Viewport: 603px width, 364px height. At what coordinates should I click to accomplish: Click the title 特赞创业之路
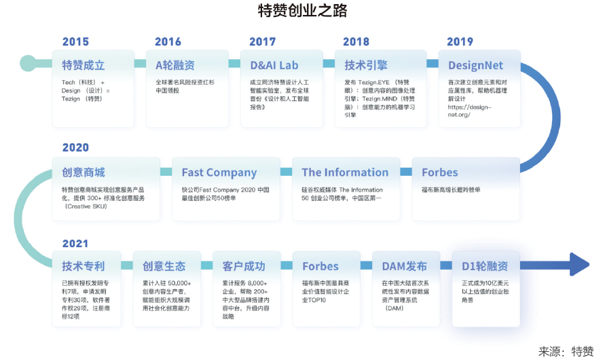click(302, 10)
